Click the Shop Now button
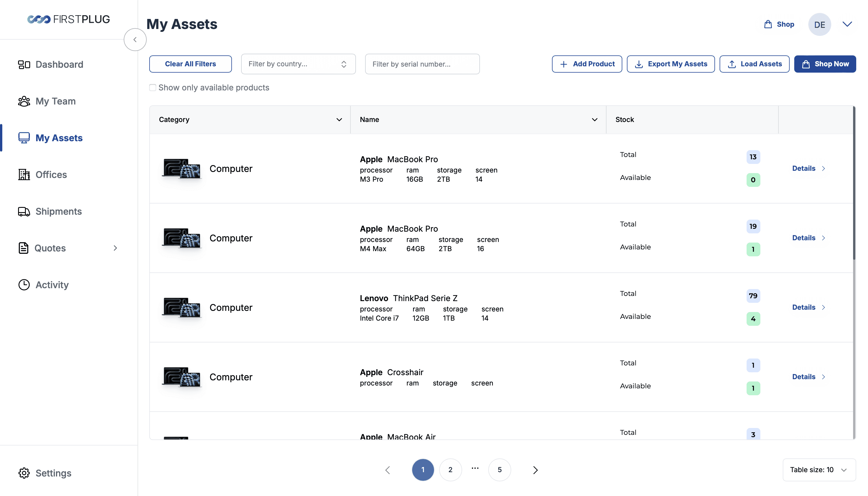 [x=825, y=64]
